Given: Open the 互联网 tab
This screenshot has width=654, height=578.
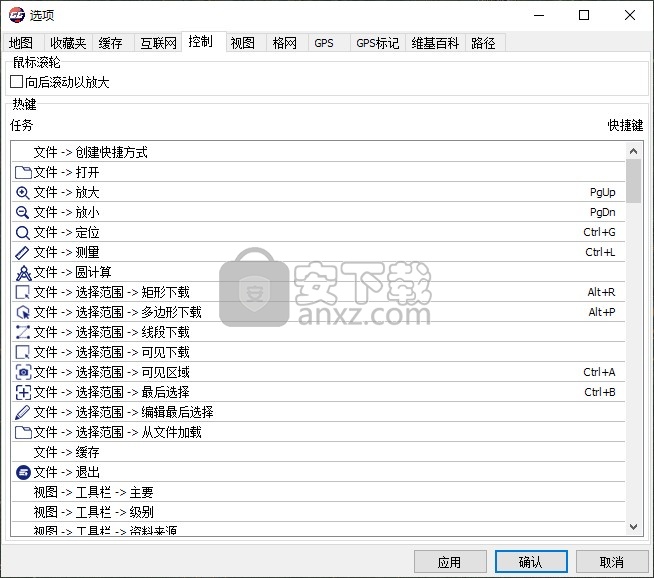Looking at the screenshot, I should click(x=158, y=43).
